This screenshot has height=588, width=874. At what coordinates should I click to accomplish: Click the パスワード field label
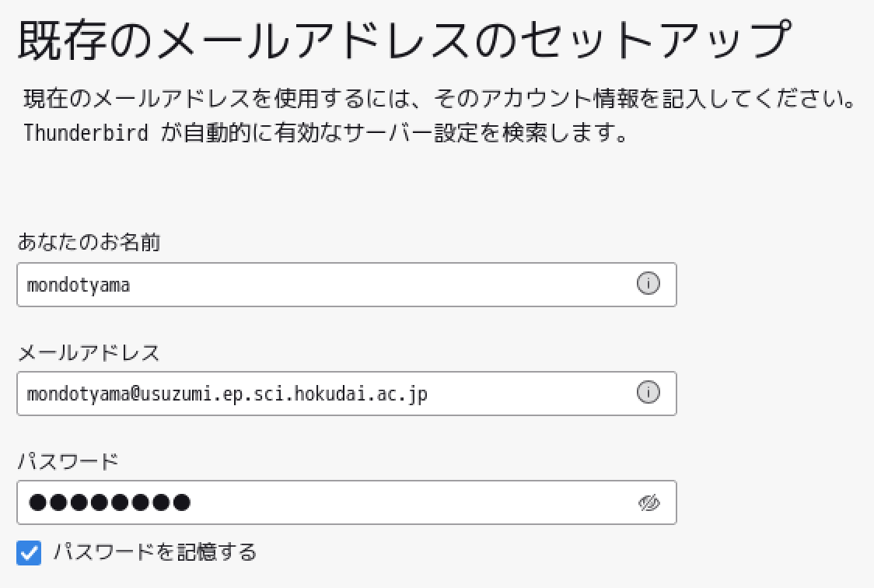tap(68, 461)
